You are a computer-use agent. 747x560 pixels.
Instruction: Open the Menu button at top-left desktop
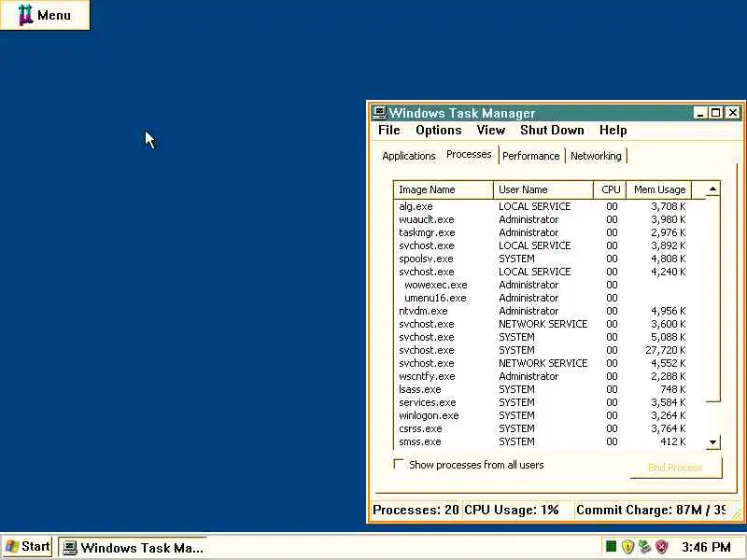pyautogui.click(x=45, y=15)
